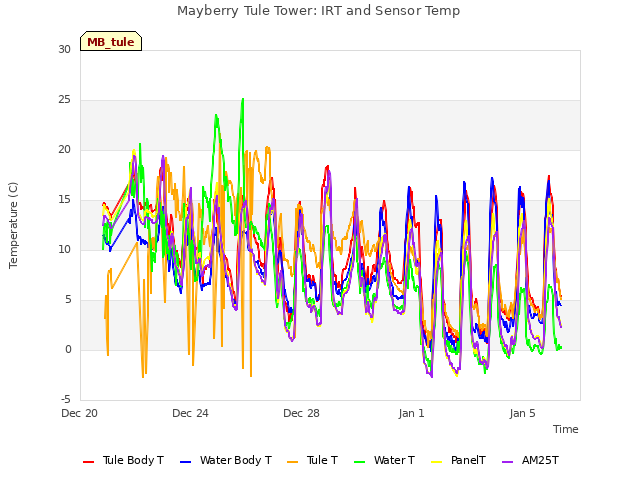Viewport: 640px width, 480px height.
Task: Click the MB_tule label badge
Action: [111, 42]
